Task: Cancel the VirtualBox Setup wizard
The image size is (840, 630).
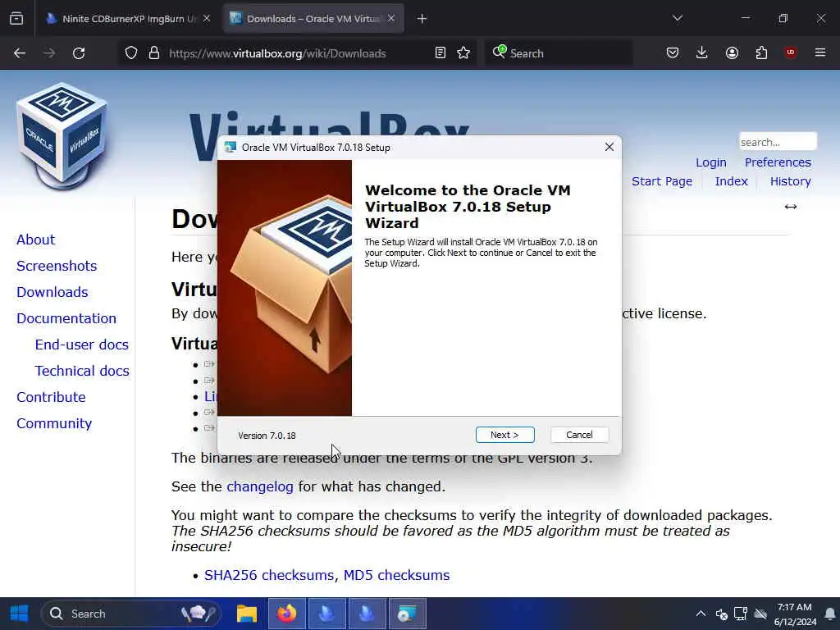Action: click(579, 435)
